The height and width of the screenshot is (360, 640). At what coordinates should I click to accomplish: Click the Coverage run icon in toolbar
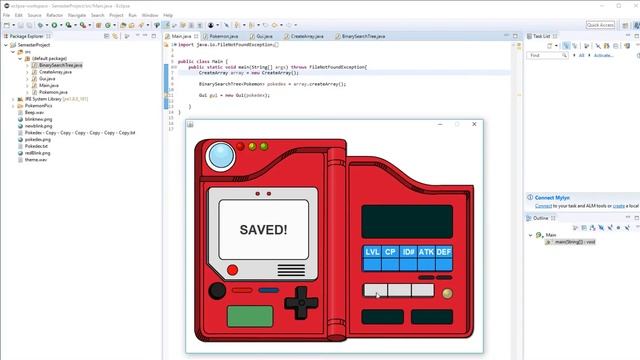pyautogui.click(x=68, y=25)
